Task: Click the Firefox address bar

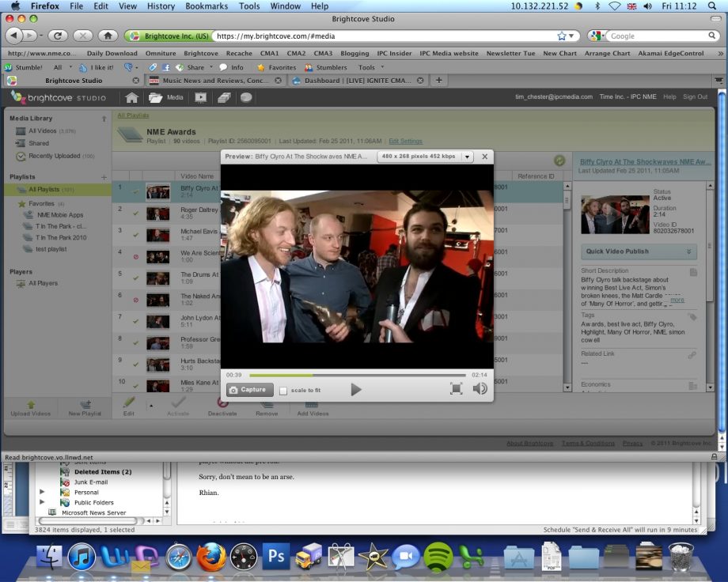Action: click(385, 36)
